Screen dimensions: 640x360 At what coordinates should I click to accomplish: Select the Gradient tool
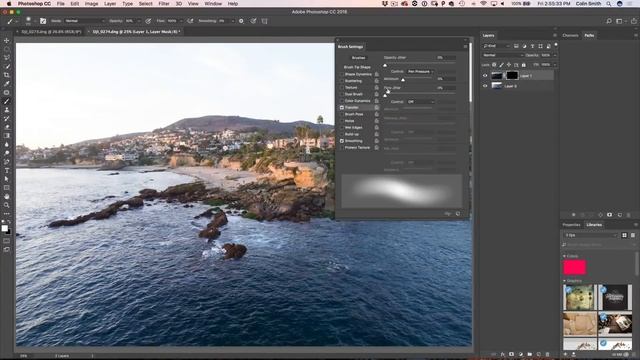click(x=7, y=136)
